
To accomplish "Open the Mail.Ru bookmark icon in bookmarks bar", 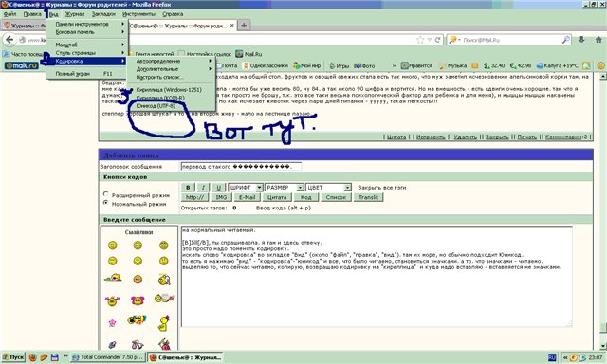I will click(239, 54).
